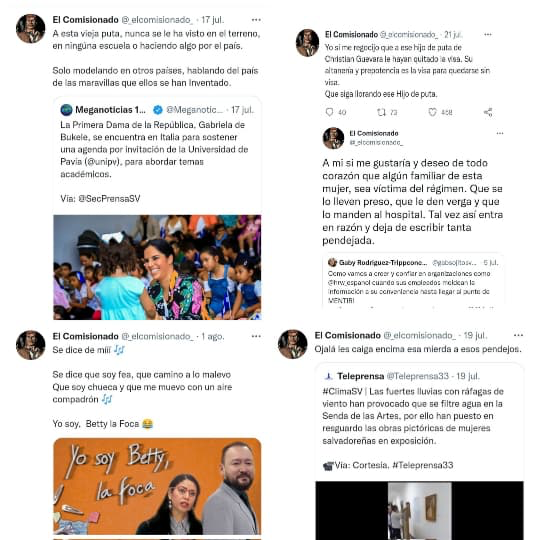The height and width of the screenshot is (540, 540).
Task: Click the Meganoticias round profile icon
Action: (x=66, y=110)
